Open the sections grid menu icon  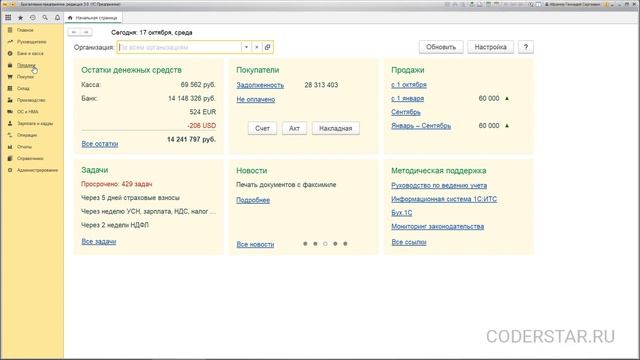(8, 18)
